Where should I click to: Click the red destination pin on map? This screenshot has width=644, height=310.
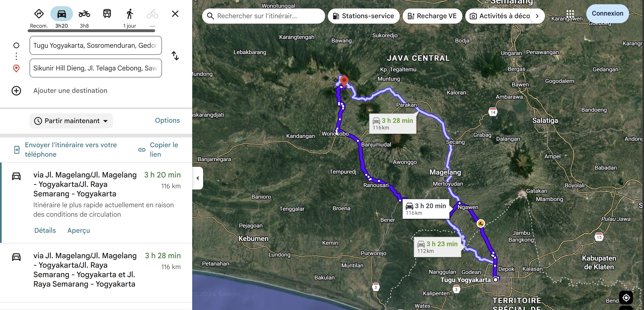344,82
